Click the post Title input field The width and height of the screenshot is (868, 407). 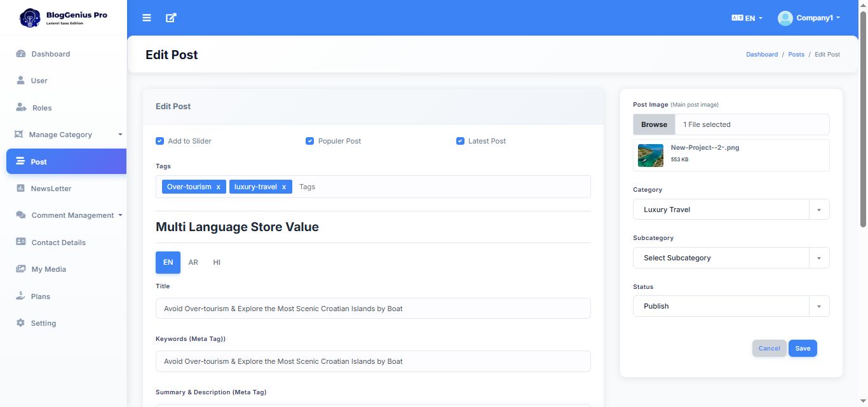tap(373, 309)
